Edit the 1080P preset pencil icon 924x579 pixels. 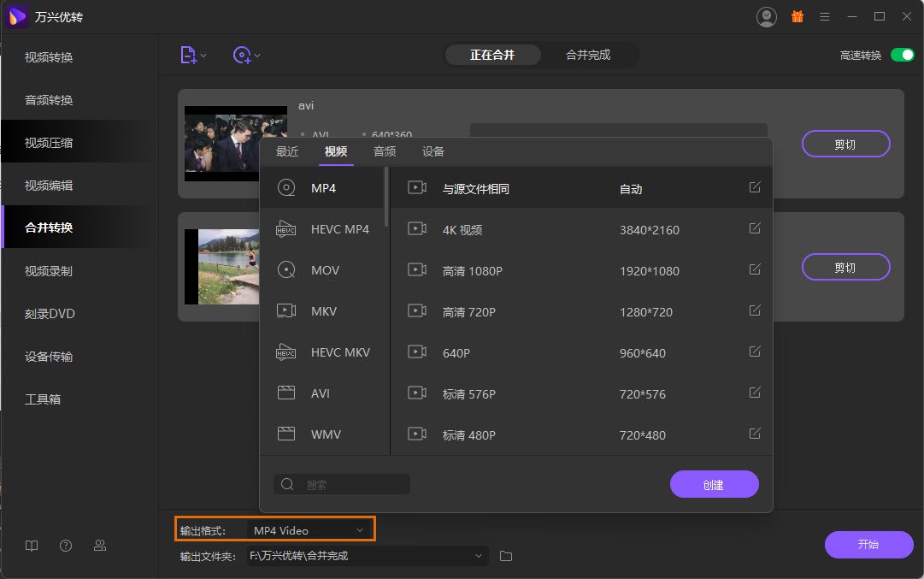tap(755, 269)
